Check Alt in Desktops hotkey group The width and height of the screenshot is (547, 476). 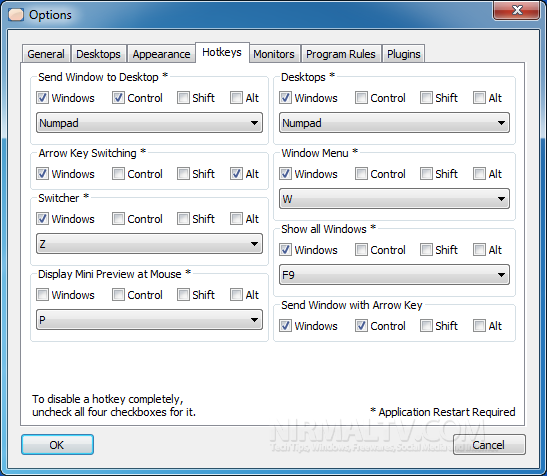(x=479, y=98)
